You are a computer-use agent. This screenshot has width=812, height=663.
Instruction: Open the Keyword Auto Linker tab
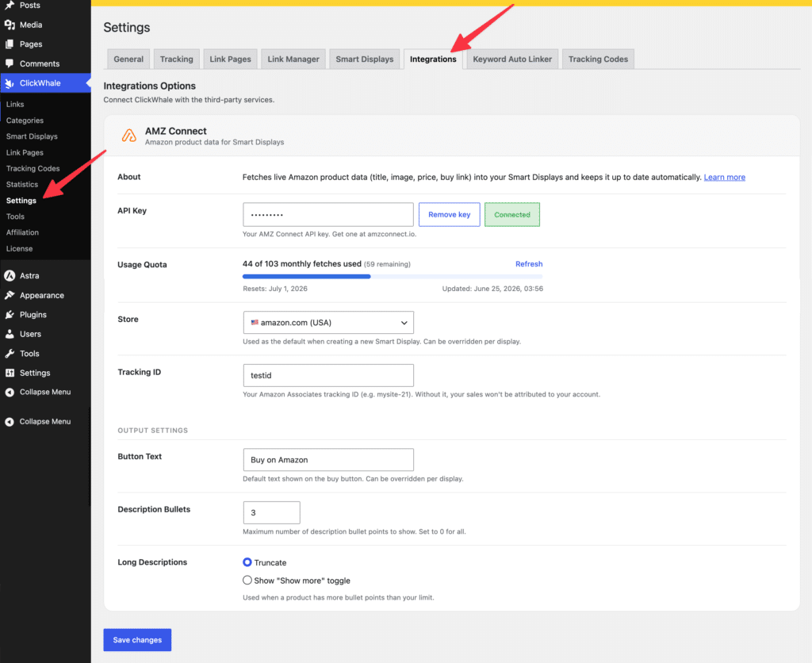(512, 59)
